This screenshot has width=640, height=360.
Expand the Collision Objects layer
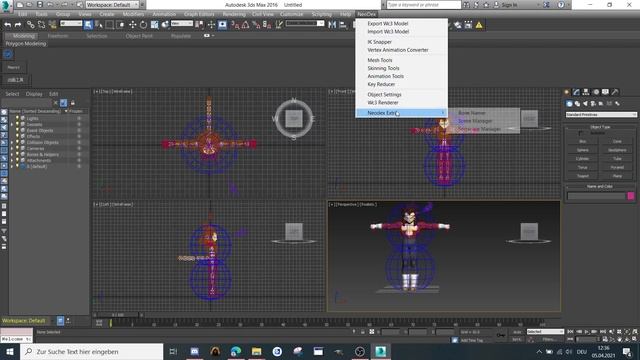coord(12,142)
